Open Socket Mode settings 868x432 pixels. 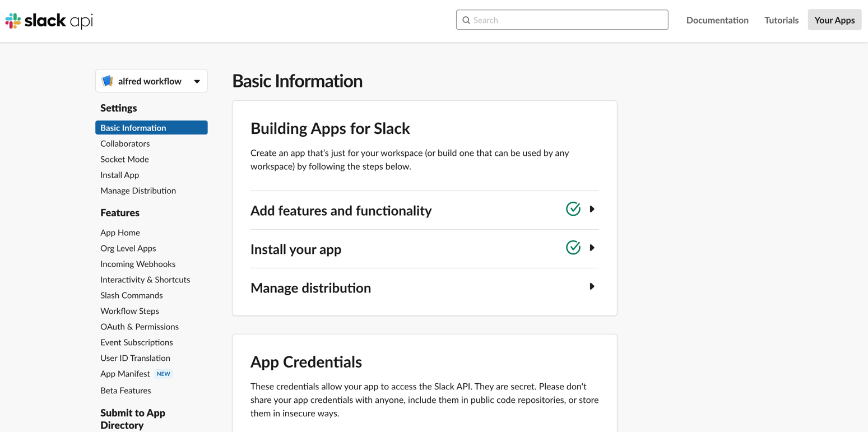pyautogui.click(x=124, y=159)
